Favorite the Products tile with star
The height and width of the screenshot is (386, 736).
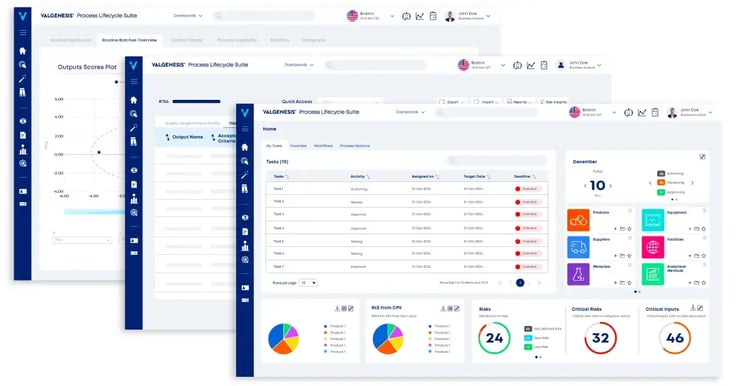629,229
